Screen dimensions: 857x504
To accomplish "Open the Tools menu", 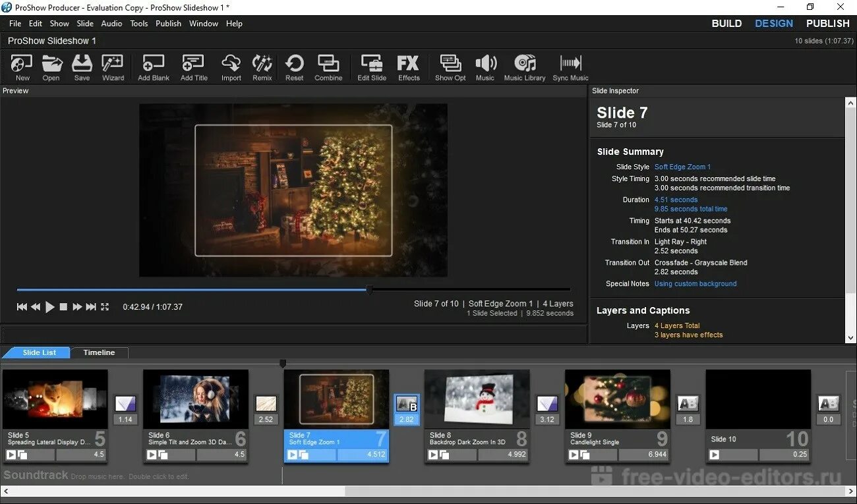I will [139, 23].
